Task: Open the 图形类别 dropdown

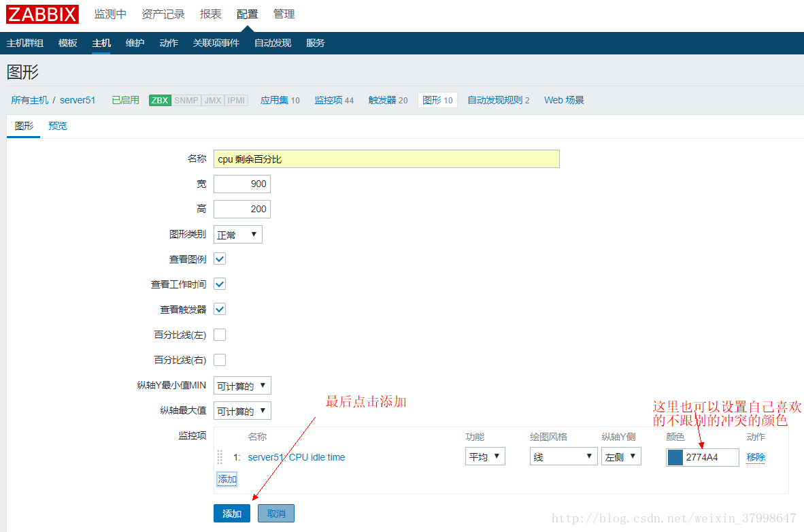Action: [x=238, y=235]
